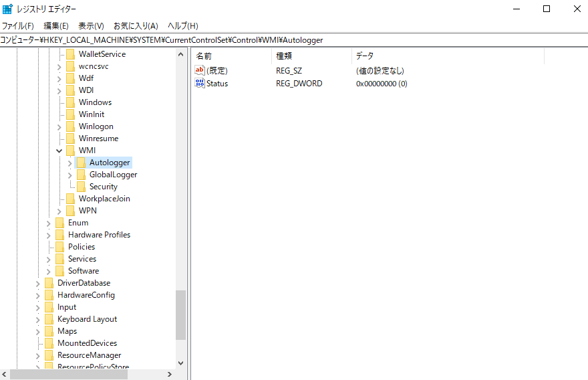Viewport: 588px width, 380px height.
Task: Expand the Winlogon key
Action: click(59, 126)
